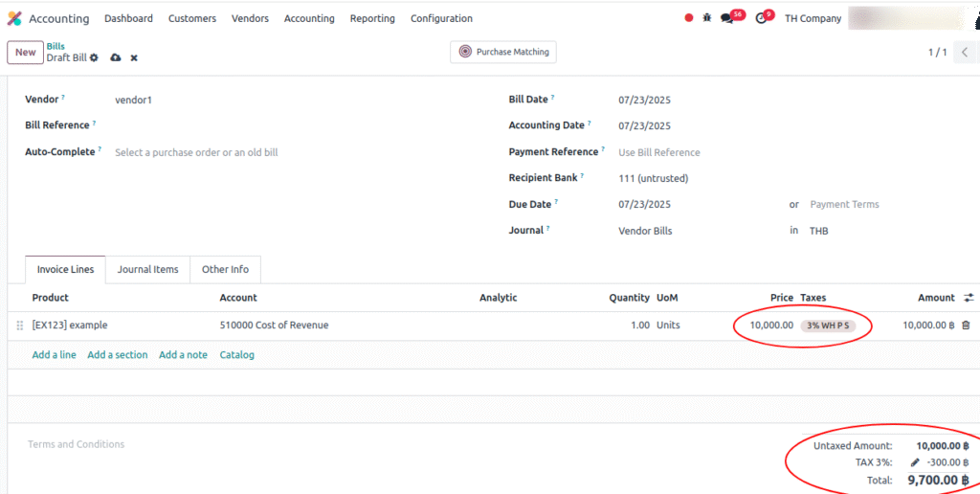The height and width of the screenshot is (494, 980).
Task: Click the Payment Reference help question mark
Action: click(603, 149)
